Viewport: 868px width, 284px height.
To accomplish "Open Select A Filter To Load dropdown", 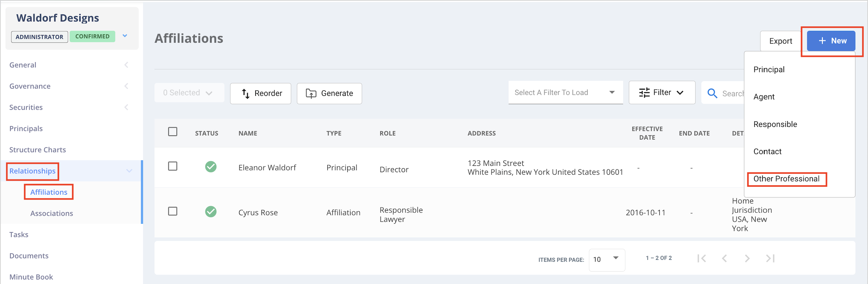I will (565, 93).
